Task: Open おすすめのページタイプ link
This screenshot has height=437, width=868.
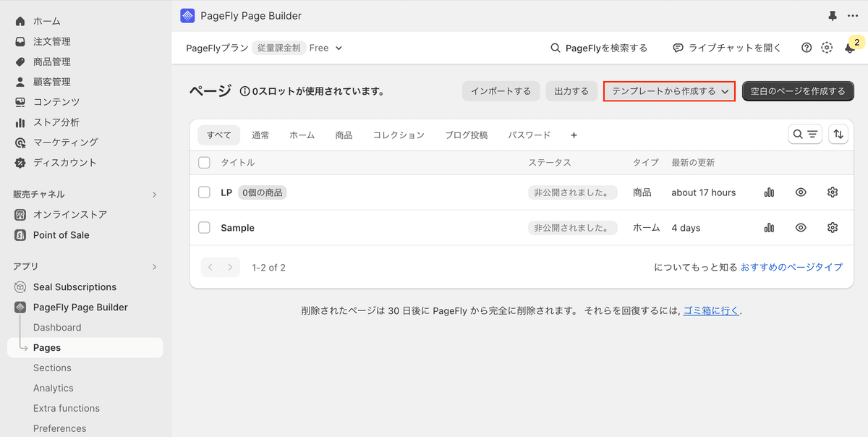Action: [x=791, y=267]
